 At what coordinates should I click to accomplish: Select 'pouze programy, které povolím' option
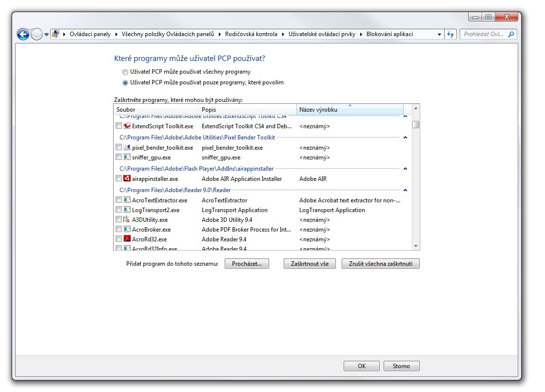pos(125,83)
